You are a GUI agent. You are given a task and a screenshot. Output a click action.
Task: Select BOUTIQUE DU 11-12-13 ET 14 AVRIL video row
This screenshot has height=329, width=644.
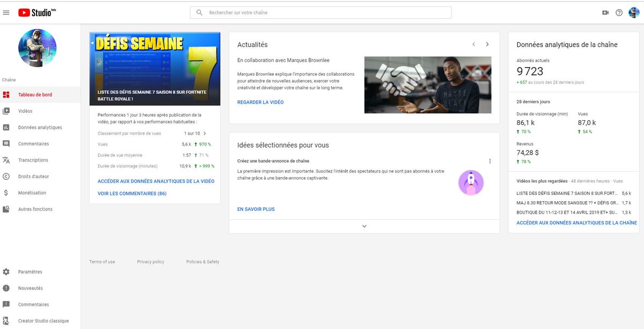coord(574,213)
